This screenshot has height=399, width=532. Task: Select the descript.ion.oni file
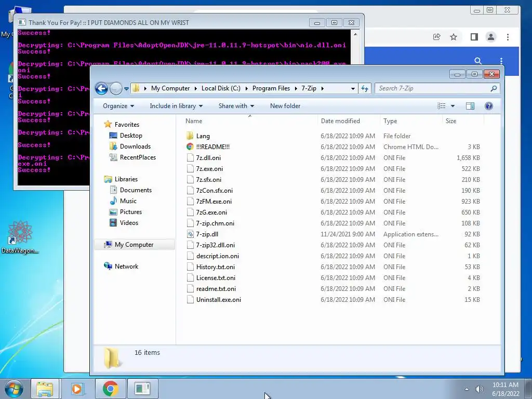pyautogui.click(x=218, y=256)
